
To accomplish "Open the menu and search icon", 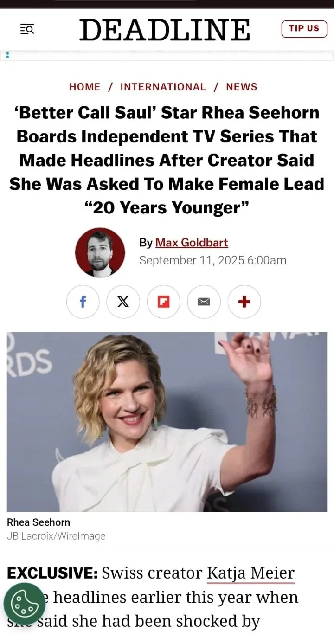I will [27, 29].
